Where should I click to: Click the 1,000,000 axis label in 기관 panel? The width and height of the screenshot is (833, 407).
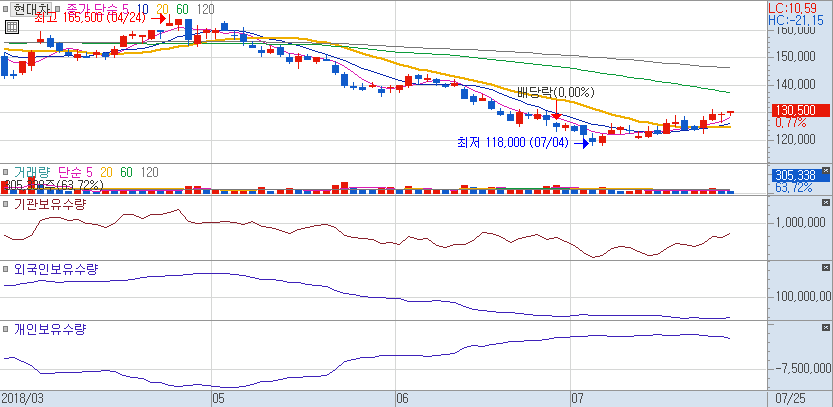click(800, 223)
